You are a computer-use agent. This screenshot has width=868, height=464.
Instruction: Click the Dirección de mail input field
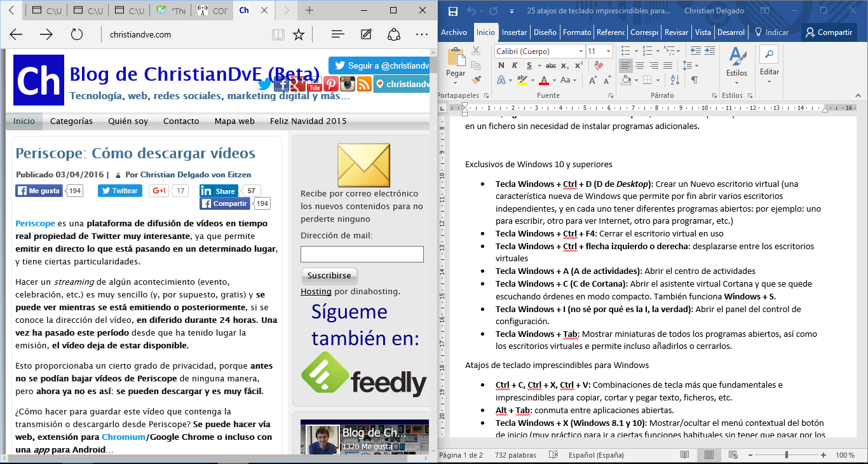[x=362, y=254]
